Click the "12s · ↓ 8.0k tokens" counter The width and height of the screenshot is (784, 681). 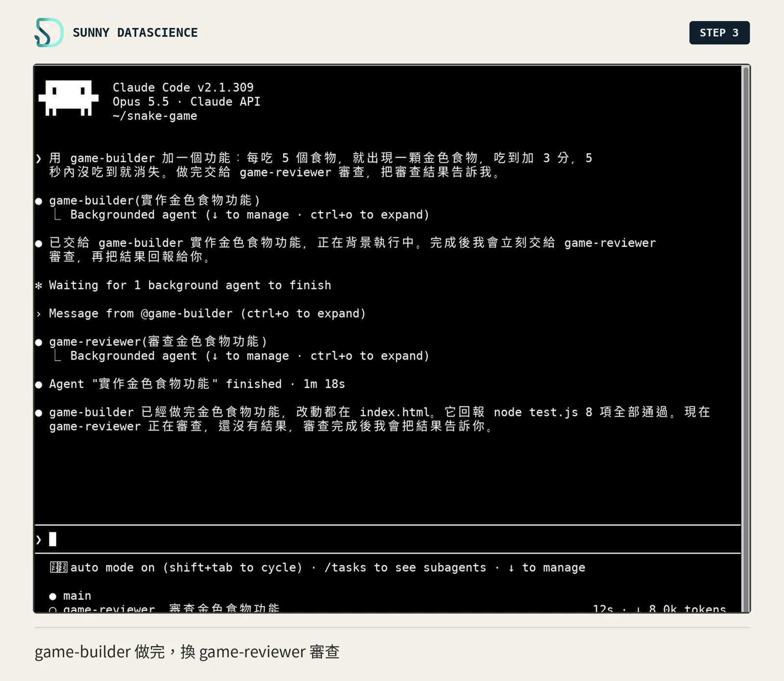(x=659, y=608)
